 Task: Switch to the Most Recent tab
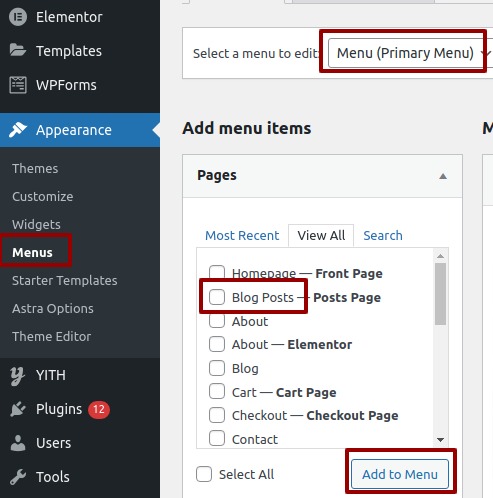click(242, 235)
